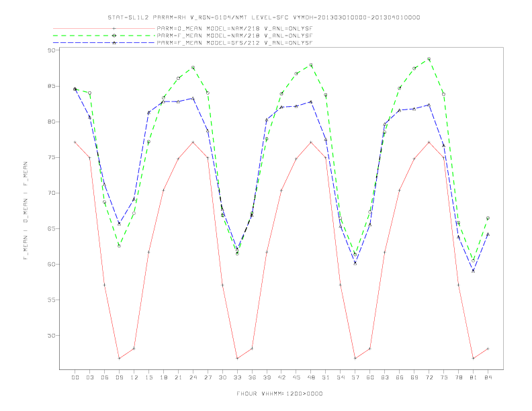Click the green NAM data point at hour 48
Viewport: 532px width, 411px height.
[x=311, y=64]
